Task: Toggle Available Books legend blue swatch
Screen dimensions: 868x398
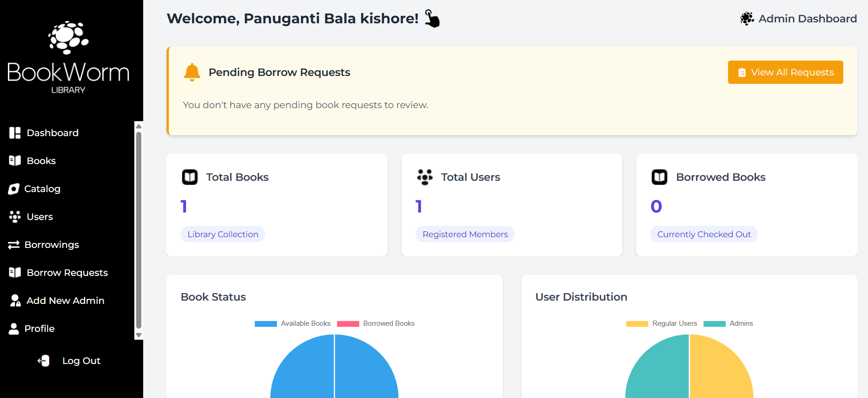Action: coord(266,324)
